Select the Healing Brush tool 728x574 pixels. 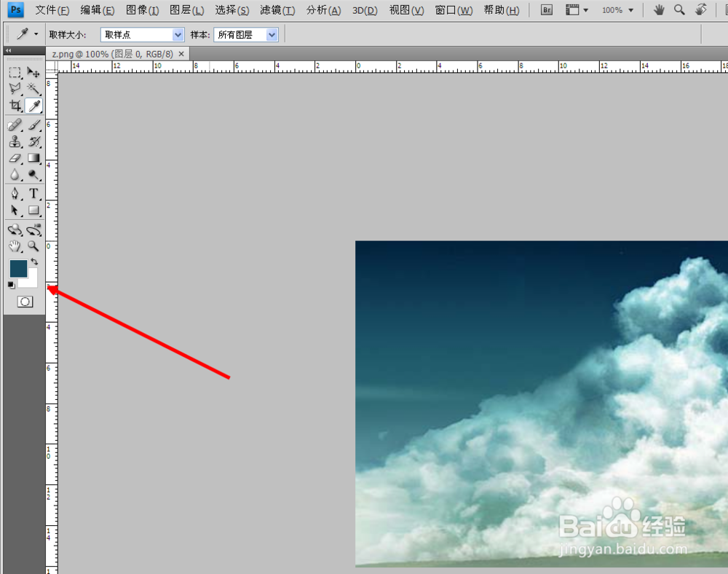coord(15,125)
